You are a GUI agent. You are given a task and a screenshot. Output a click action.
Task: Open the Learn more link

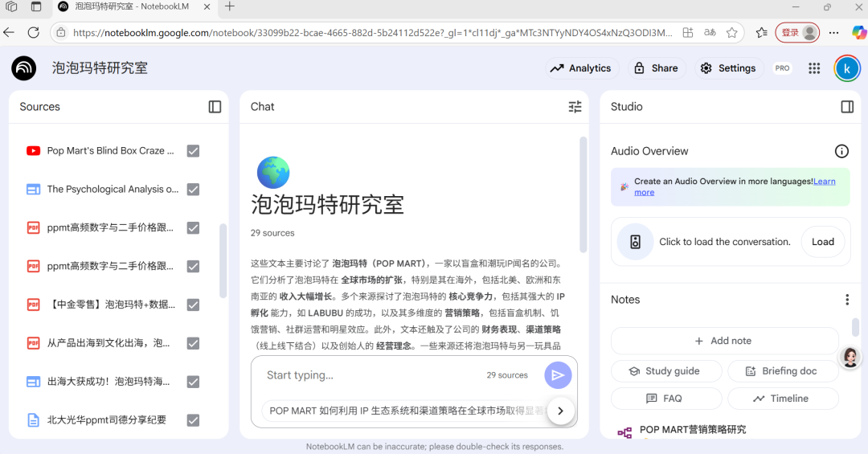tap(825, 182)
